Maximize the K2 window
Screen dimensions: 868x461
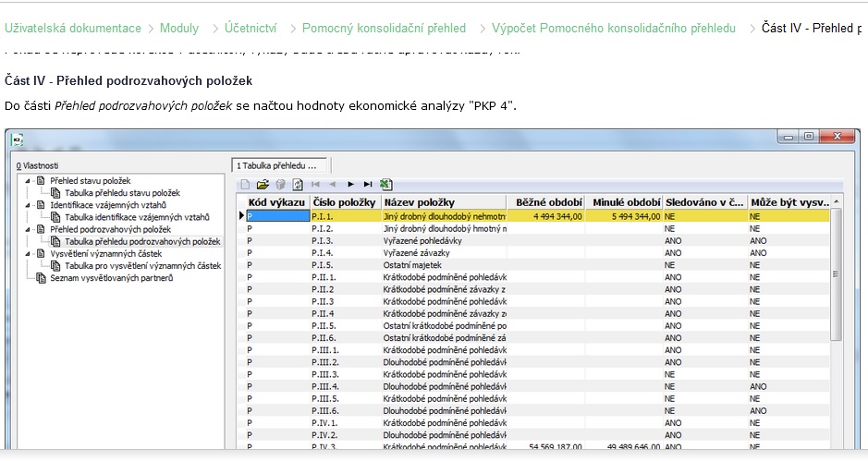[809, 136]
